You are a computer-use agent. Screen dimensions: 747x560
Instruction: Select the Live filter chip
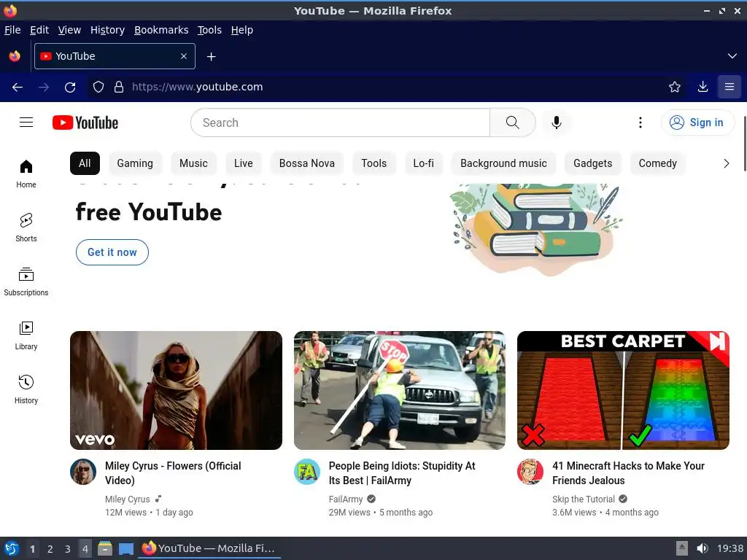[x=244, y=163]
